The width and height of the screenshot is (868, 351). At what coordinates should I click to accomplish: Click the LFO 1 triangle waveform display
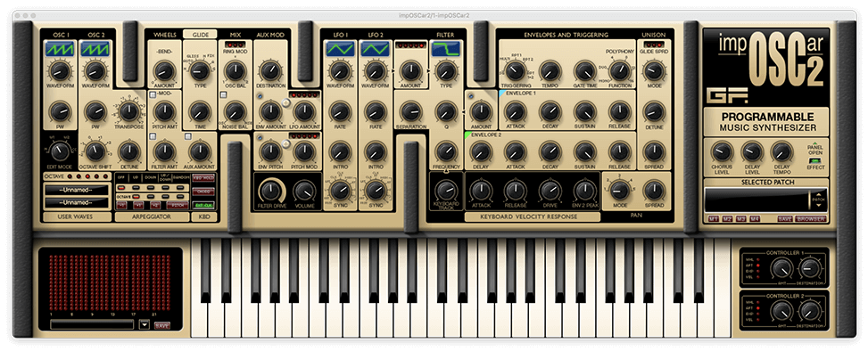point(340,50)
